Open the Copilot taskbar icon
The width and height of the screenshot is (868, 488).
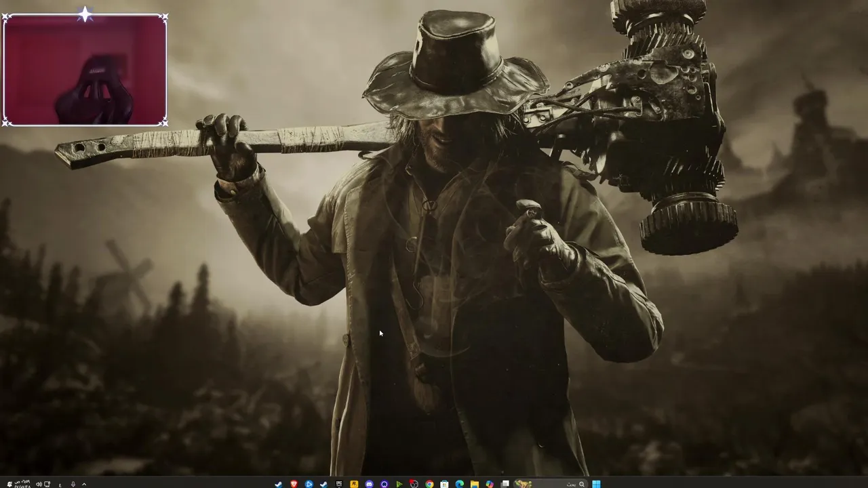coord(490,484)
